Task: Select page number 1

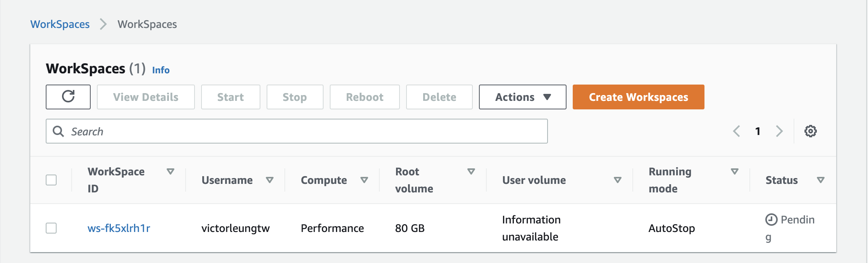Action: click(758, 131)
